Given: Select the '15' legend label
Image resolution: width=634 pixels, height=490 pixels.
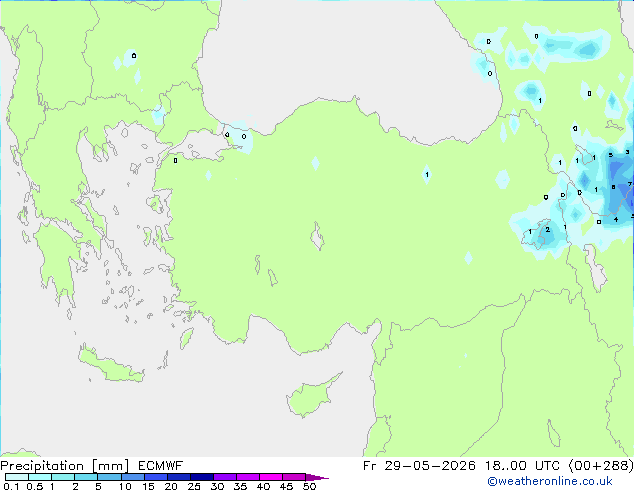Looking at the screenshot, I should tap(148, 486).
